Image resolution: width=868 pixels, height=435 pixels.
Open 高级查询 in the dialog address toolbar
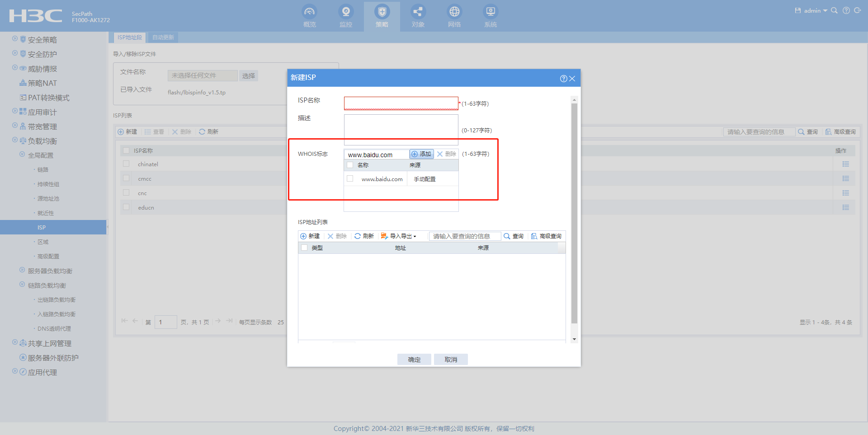click(547, 236)
